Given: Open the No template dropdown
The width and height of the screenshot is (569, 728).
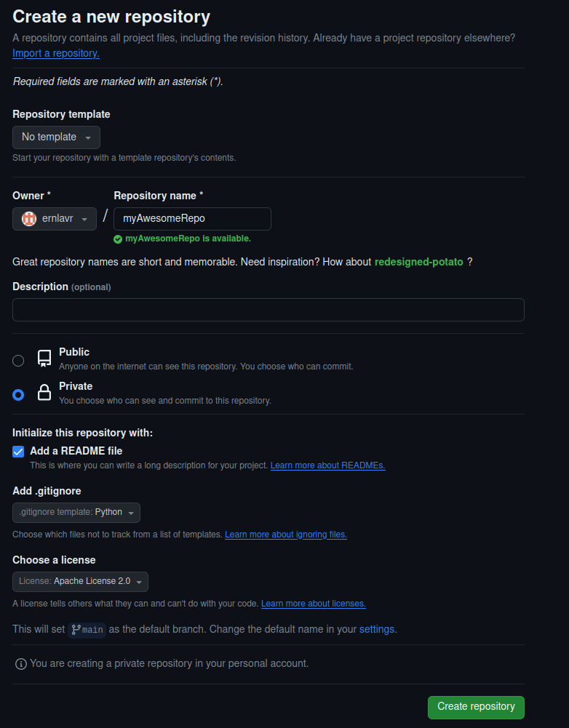Looking at the screenshot, I should point(56,137).
